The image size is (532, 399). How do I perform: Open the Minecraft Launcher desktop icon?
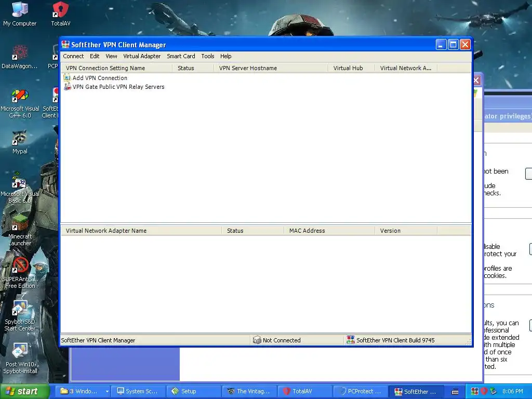[20, 231]
